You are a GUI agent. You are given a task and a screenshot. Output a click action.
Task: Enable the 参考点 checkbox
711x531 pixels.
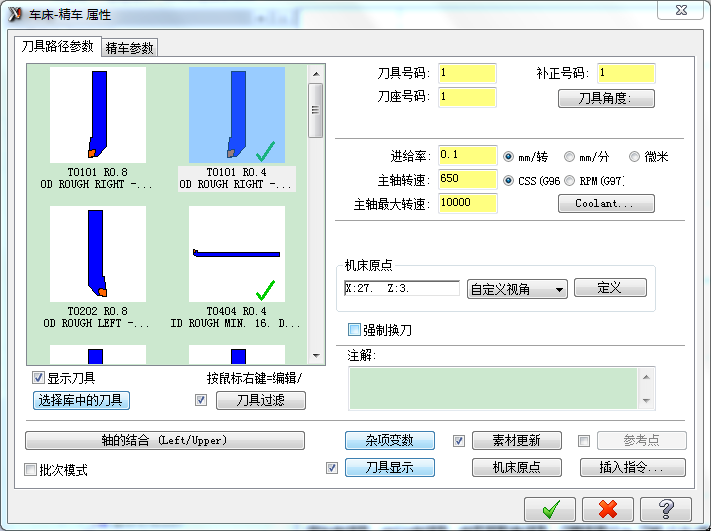pos(584,441)
